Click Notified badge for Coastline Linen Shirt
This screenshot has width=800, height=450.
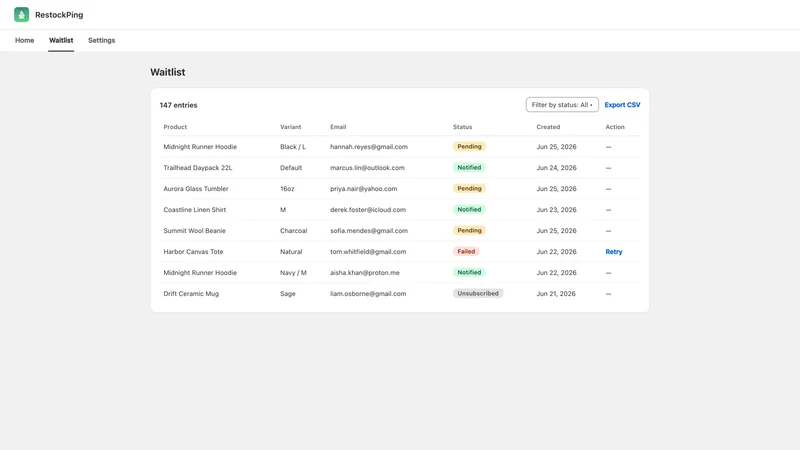tap(469, 209)
